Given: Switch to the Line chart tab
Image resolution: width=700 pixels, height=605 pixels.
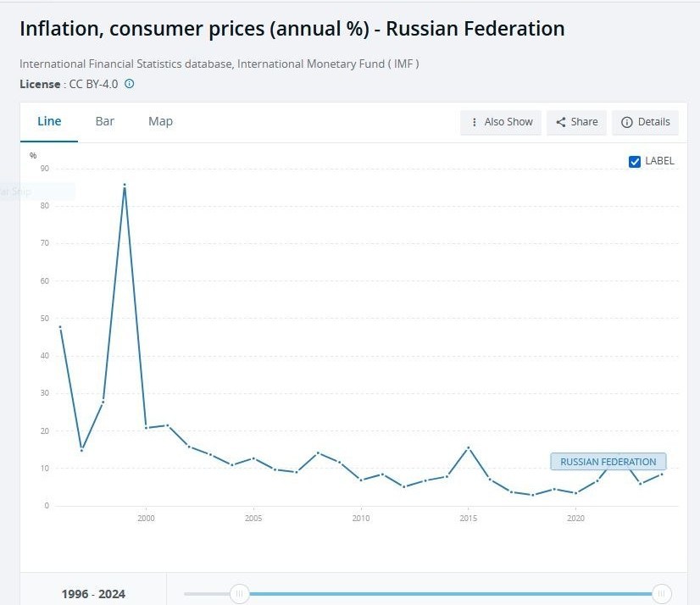Looking at the screenshot, I should point(49,121).
